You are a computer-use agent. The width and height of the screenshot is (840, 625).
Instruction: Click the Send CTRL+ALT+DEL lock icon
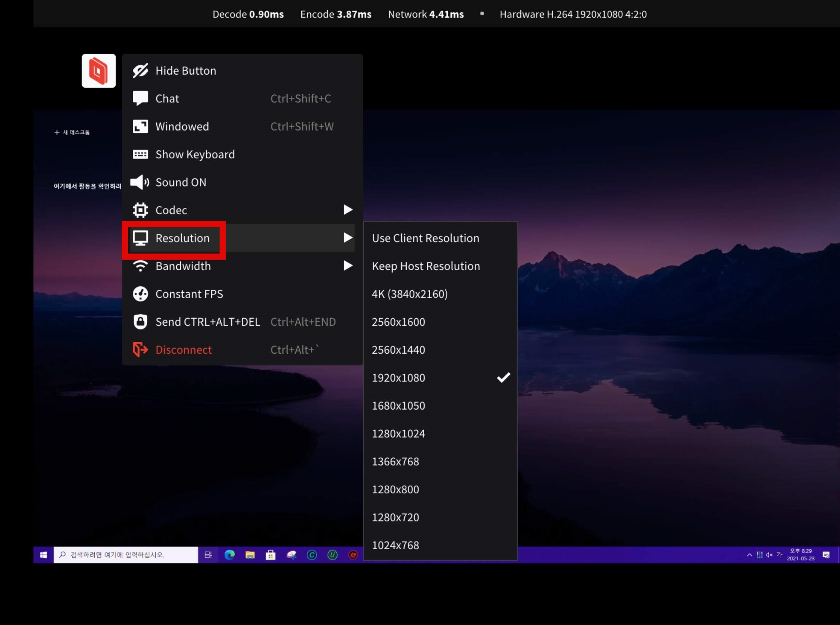[x=140, y=322]
